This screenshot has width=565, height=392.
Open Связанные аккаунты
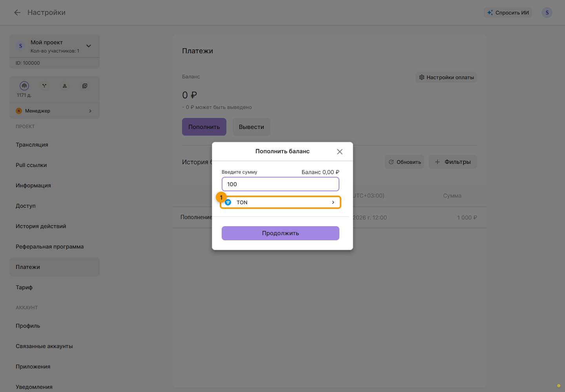click(x=55, y=346)
